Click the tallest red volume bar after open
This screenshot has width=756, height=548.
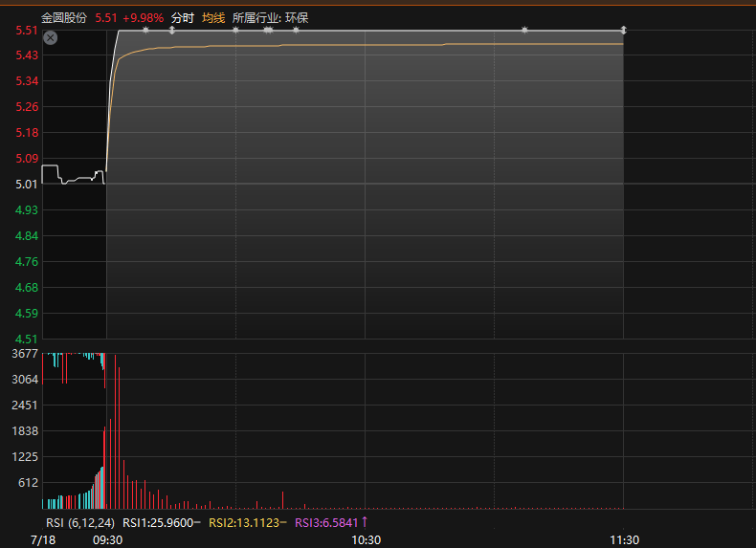pyautogui.click(x=115, y=431)
